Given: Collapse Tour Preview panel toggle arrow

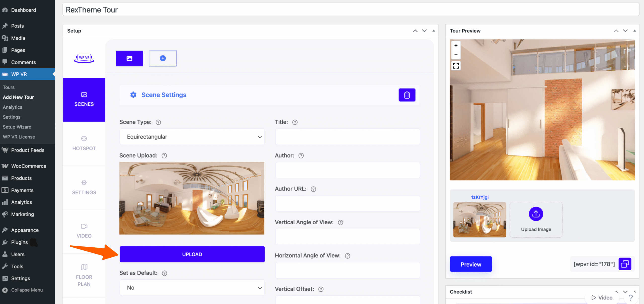Looking at the screenshot, I should 635,31.
